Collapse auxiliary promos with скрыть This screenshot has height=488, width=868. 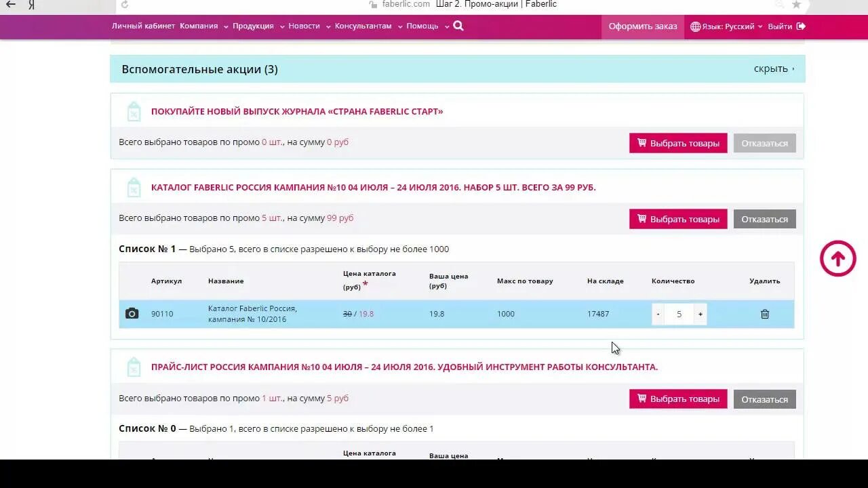[x=774, y=68]
